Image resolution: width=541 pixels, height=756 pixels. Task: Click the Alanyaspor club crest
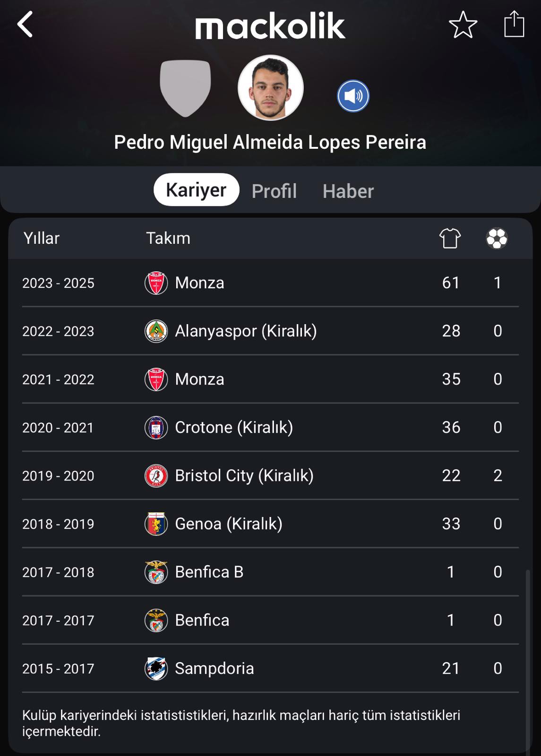pos(156,331)
